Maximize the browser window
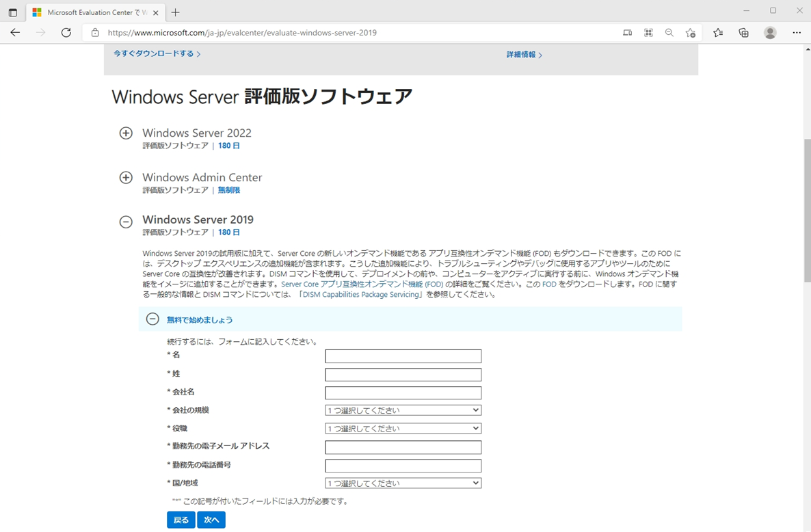Viewport: 811px width, 532px height. tap(773, 11)
